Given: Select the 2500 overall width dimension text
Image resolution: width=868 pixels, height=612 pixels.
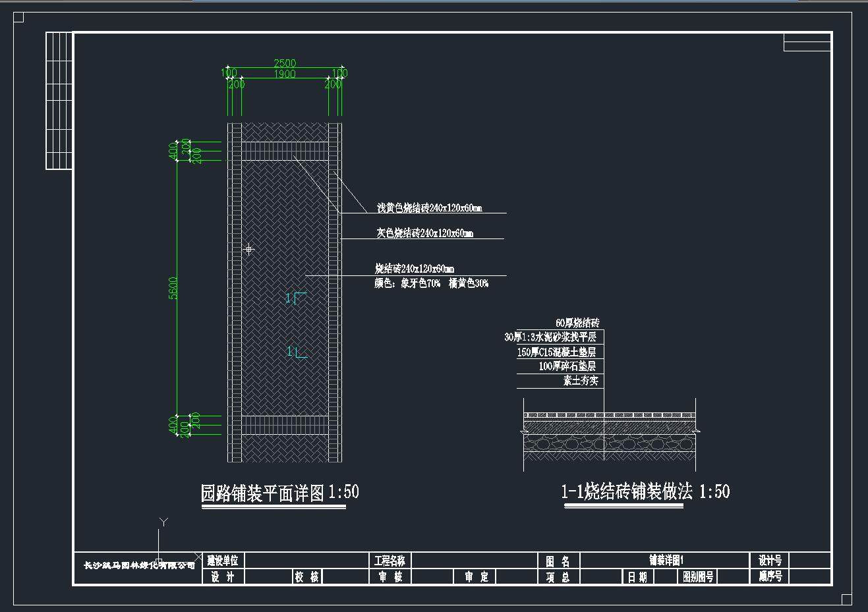Looking at the screenshot, I should [285, 63].
